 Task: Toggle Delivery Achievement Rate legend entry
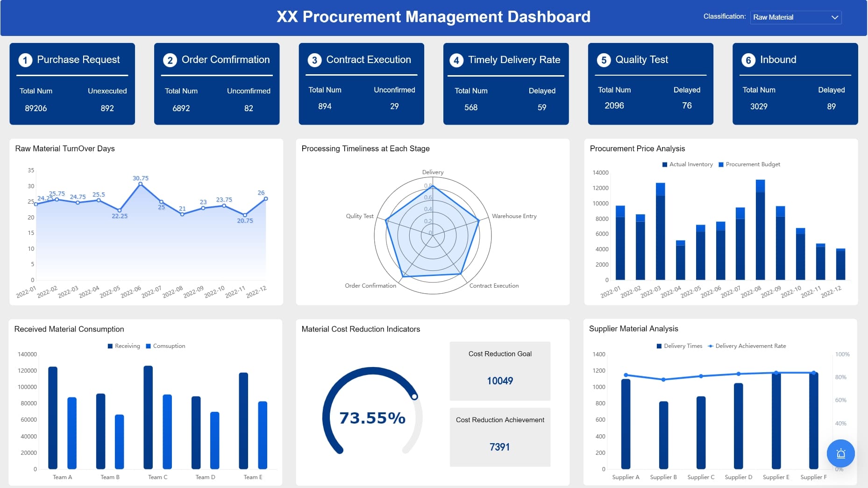click(x=747, y=346)
